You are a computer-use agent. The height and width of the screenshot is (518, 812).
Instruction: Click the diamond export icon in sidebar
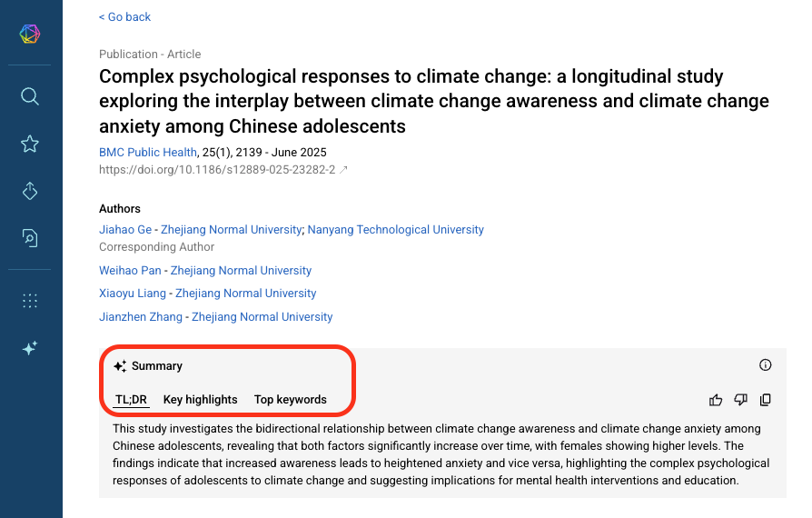click(x=30, y=191)
